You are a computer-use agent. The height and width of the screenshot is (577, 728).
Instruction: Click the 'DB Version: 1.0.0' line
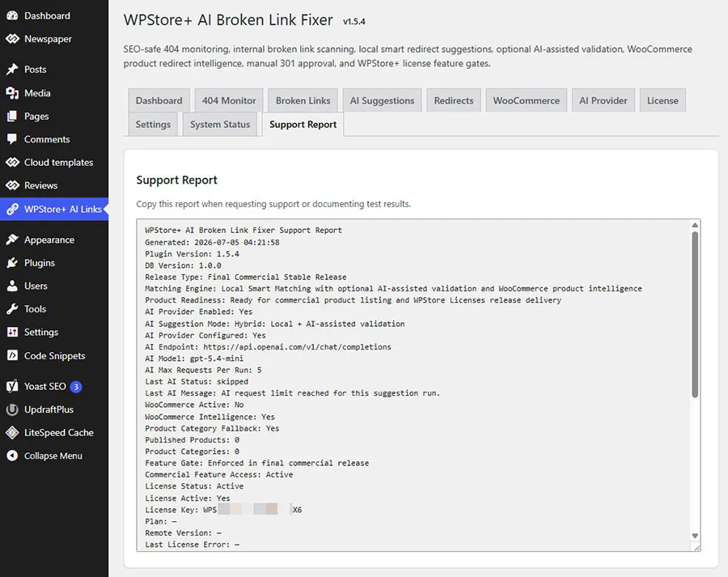[x=183, y=265]
